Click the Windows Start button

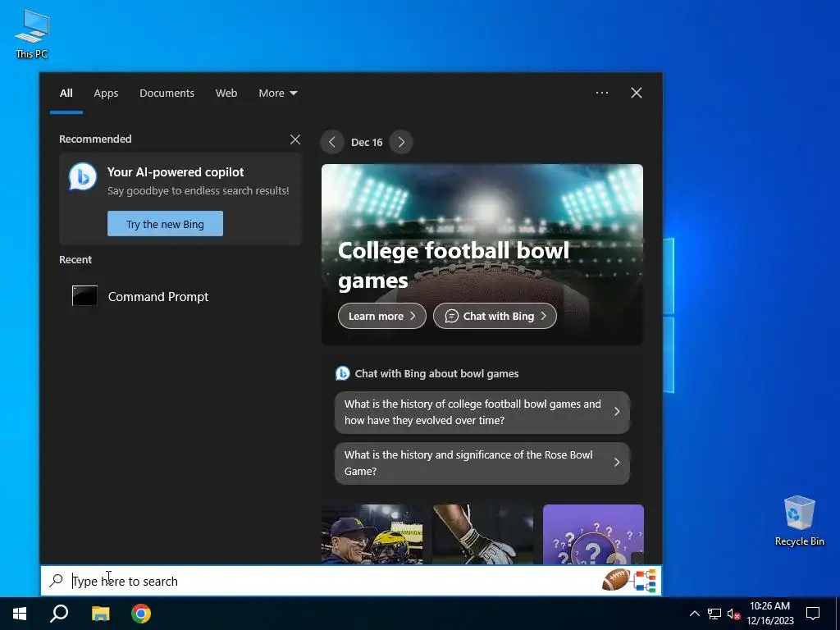click(x=20, y=614)
